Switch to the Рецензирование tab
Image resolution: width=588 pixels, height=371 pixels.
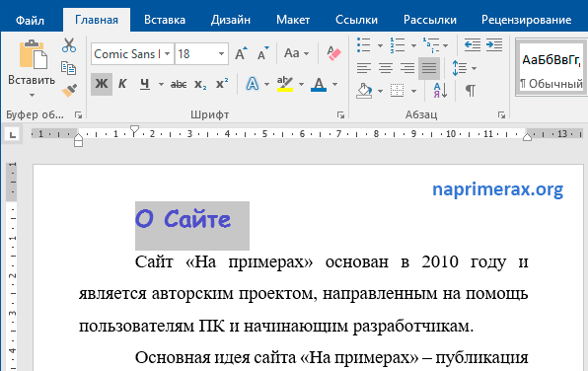(526, 20)
